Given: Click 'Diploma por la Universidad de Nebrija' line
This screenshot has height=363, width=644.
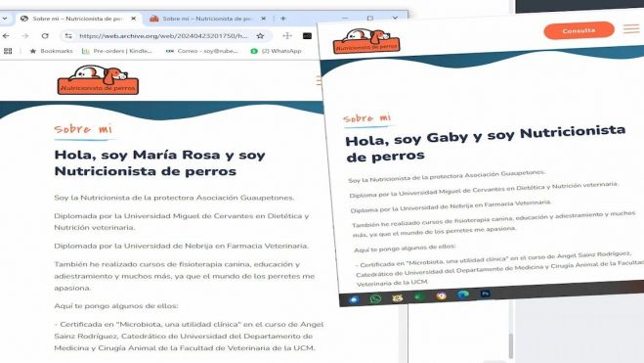Looking at the screenshot, I should 451,206.
